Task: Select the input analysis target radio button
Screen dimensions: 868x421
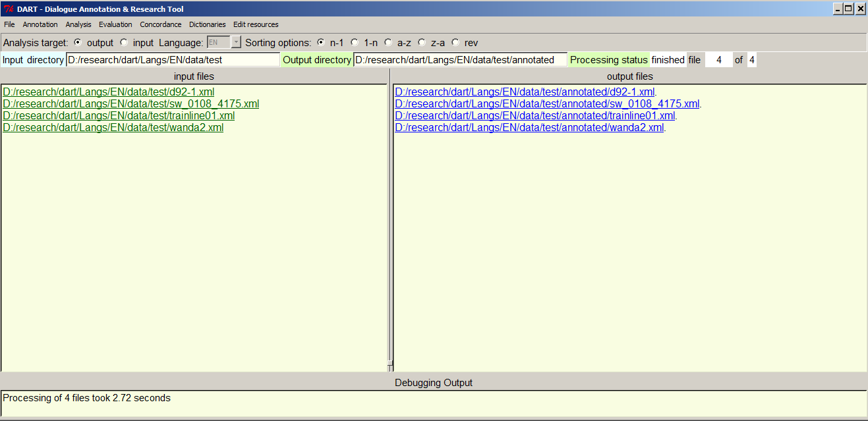Action: click(x=124, y=43)
